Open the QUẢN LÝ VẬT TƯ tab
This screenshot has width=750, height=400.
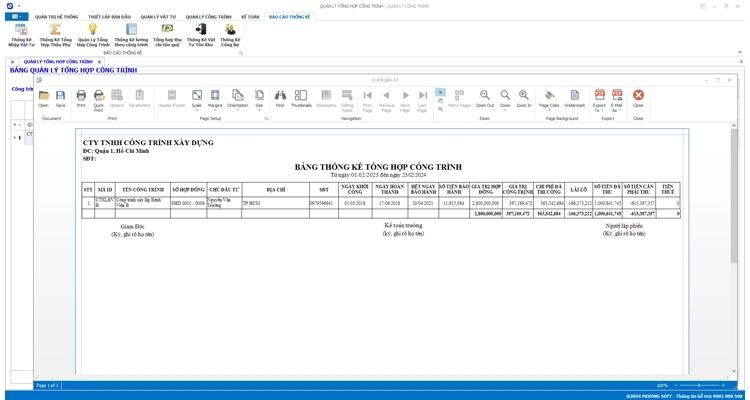click(157, 17)
